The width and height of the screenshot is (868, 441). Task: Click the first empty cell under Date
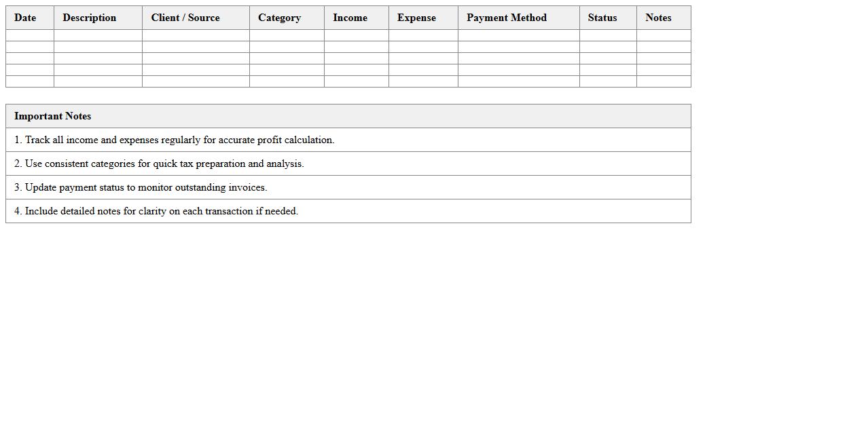pyautogui.click(x=30, y=35)
